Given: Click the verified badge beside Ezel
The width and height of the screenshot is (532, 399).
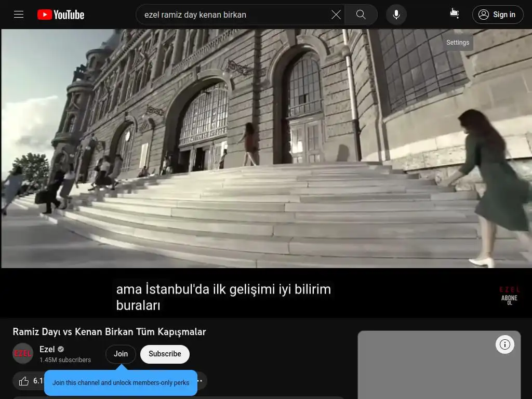Looking at the screenshot, I should point(61,349).
